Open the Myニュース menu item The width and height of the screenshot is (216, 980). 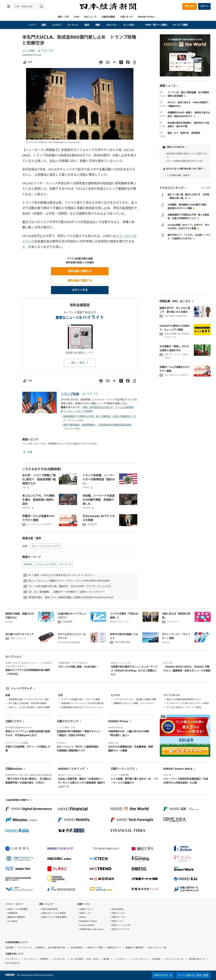point(91,17)
